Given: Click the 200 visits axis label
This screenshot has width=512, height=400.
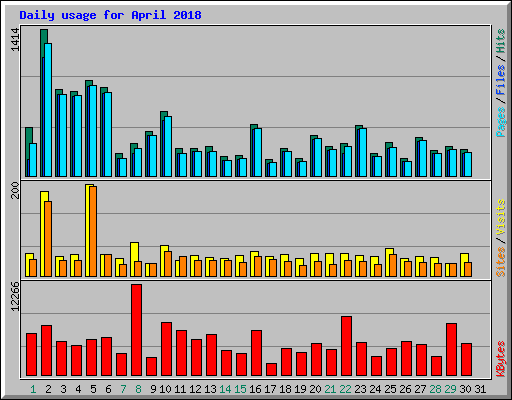Looking at the screenshot, I should pyautogui.click(x=15, y=190).
